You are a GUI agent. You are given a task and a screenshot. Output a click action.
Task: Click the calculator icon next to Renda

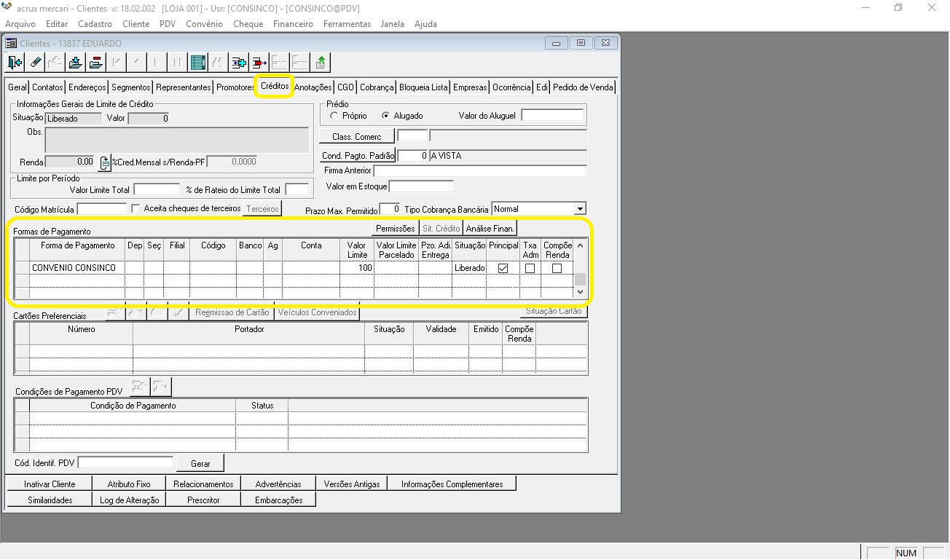coord(105,162)
